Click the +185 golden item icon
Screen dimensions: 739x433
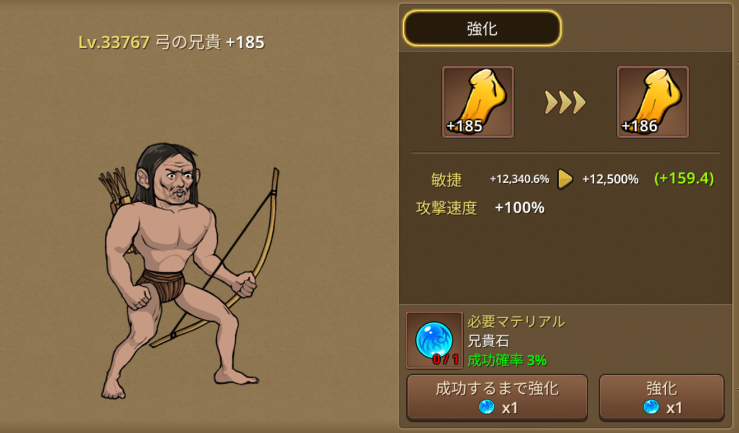click(x=477, y=102)
